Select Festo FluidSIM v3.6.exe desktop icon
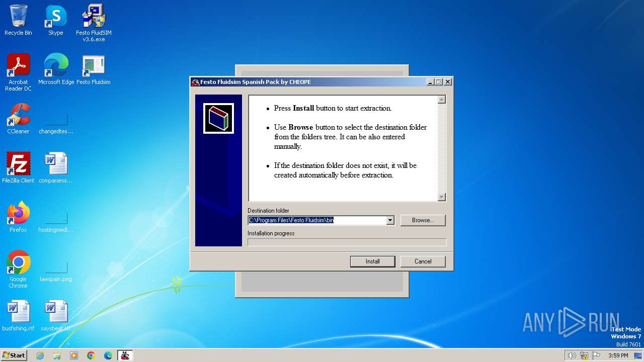 tap(94, 23)
